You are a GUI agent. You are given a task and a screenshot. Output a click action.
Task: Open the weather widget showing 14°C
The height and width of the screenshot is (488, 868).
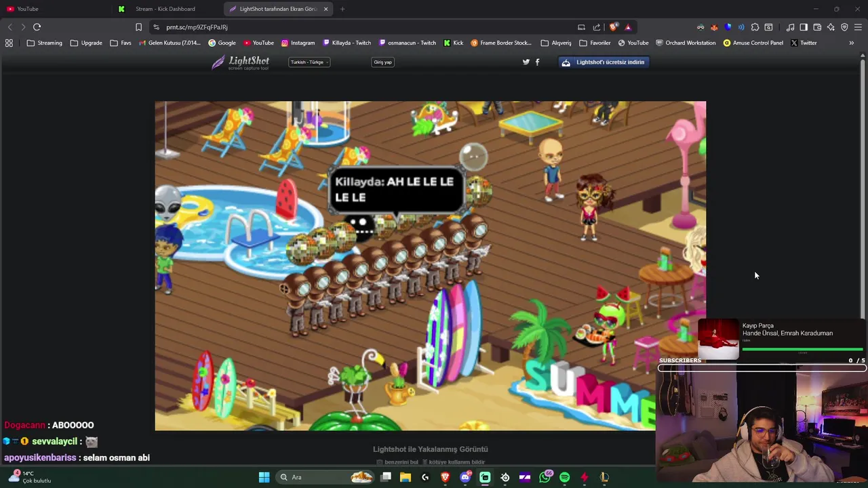click(x=28, y=477)
